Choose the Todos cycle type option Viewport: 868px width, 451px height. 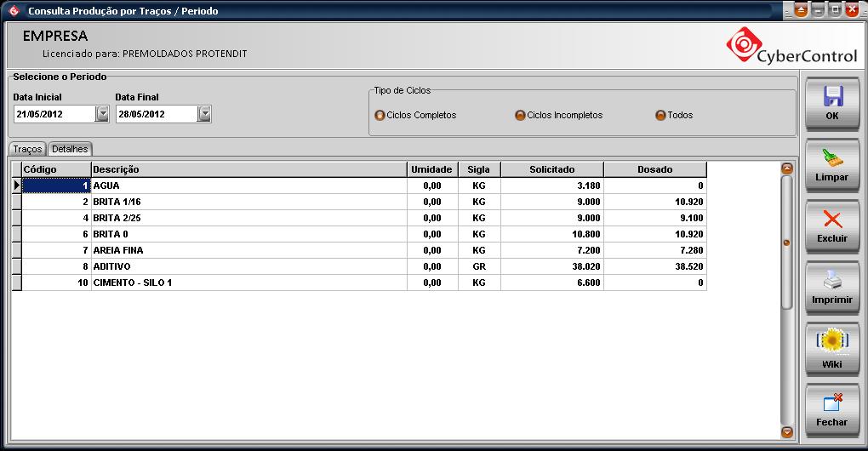660,116
